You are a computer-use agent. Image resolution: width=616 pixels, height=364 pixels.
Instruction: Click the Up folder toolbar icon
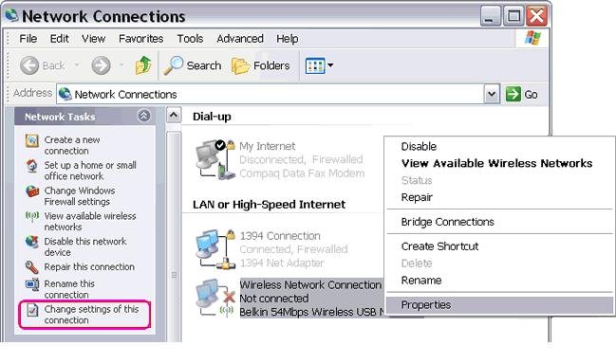pyautogui.click(x=143, y=65)
